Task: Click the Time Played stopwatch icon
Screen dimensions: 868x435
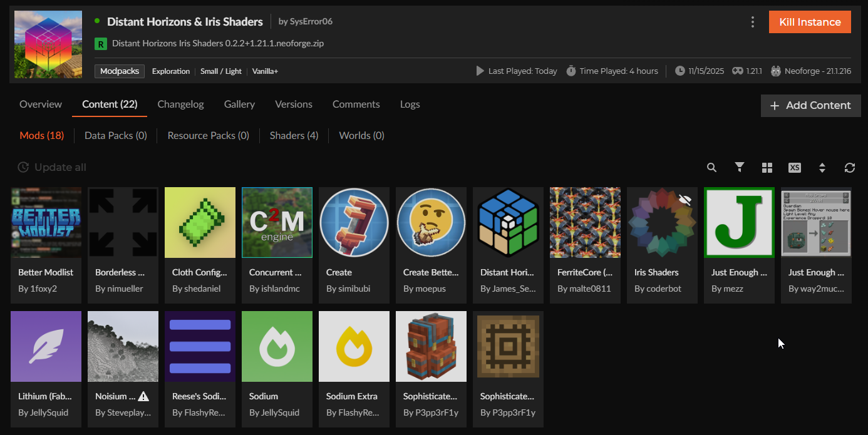Action: click(571, 71)
